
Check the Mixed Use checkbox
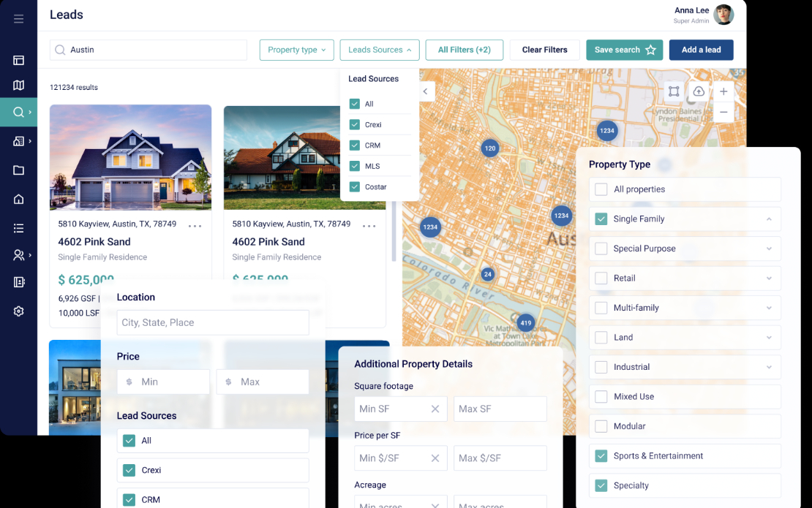601,397
